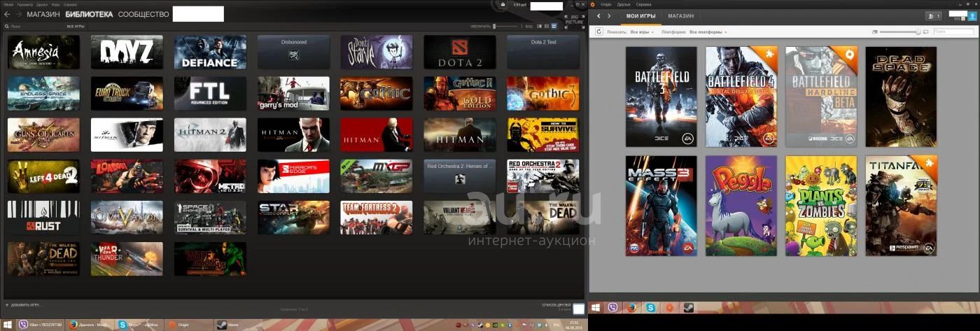Select the Euro Truck Simulator tile
This screenshot has width=980, height=331.
127,94
